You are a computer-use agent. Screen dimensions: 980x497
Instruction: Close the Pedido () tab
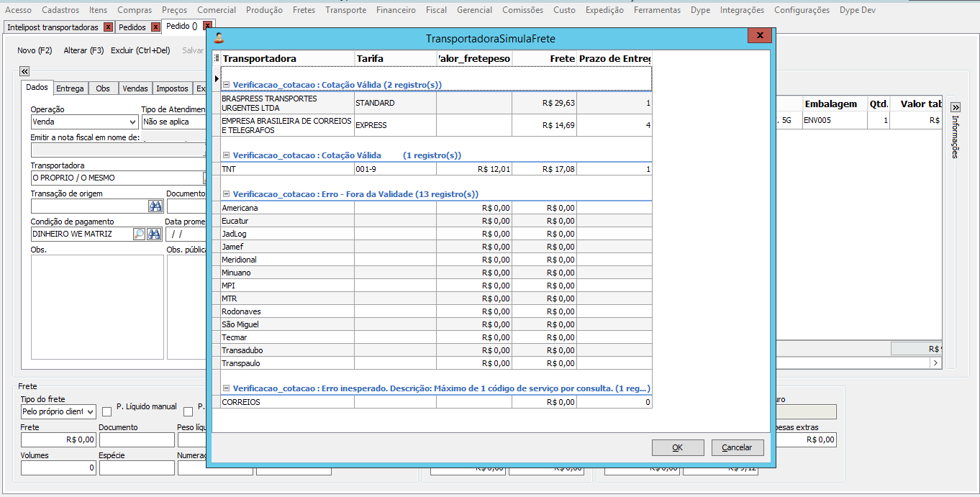[207, 26]
